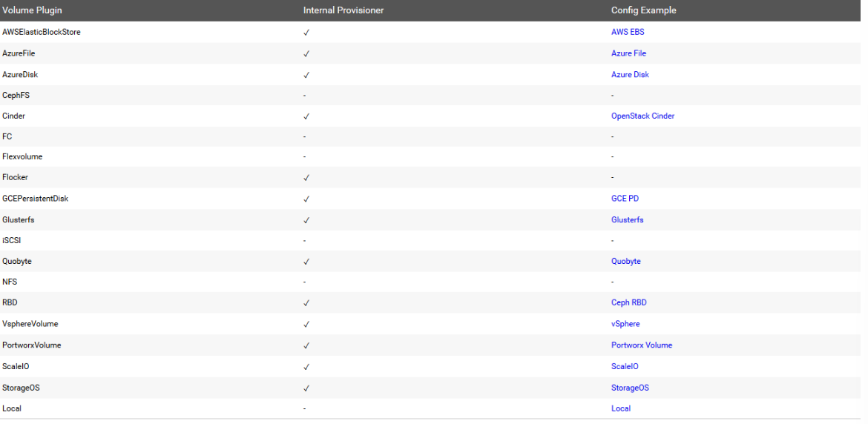Click the Glusterfs plugin name cell
Screen dimensions: 868x424
pos(19,220)
